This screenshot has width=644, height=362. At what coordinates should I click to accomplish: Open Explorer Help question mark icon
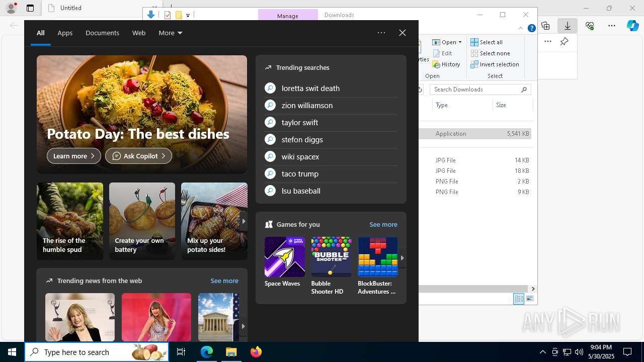pyautogui.click(x=531, y=28)
